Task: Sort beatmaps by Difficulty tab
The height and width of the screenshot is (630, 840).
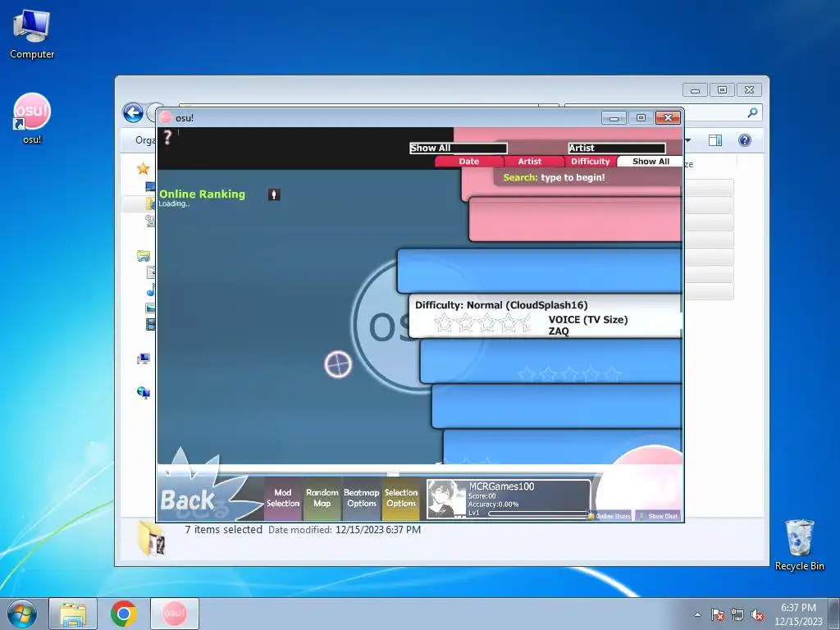Action: coord(591,162)
